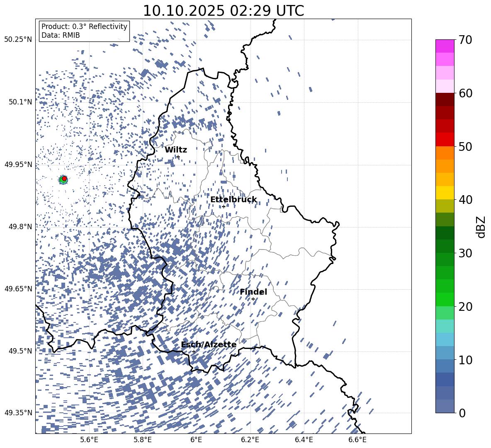Image resolution: width=491 pixels, height=448 pixels.
Task: Click the 49.35°N latitude label
Action: pos(18,413)
